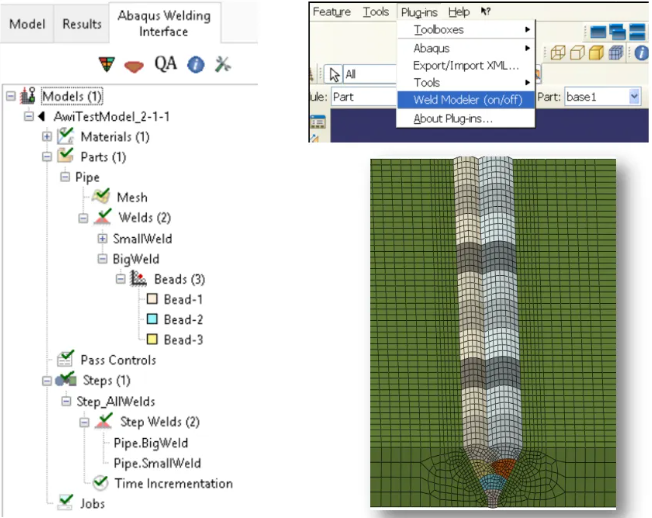The image size is (652, 518).
Task: Open the Toolboxes submenu
Action: (466, 30)
